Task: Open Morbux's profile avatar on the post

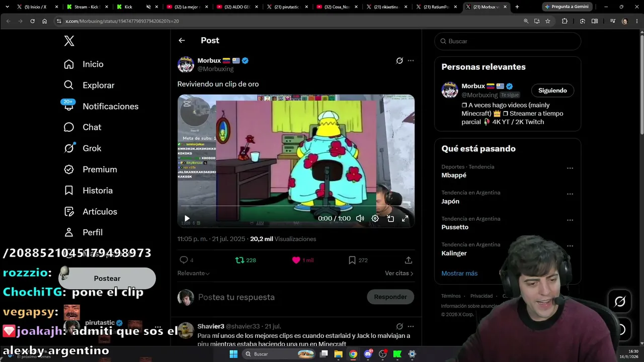Action: 186,64
